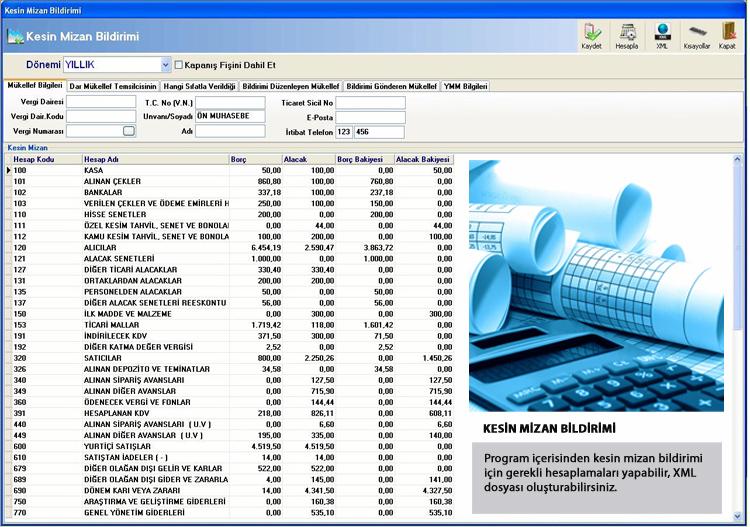Click the Vergi Dairesi input field

pyautogui.click(x=101, y=102)
